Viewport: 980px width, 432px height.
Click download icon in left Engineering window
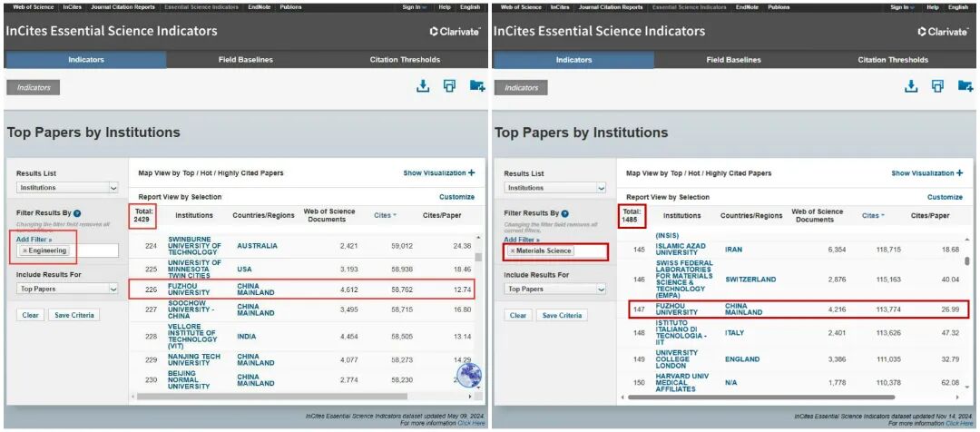423,86
